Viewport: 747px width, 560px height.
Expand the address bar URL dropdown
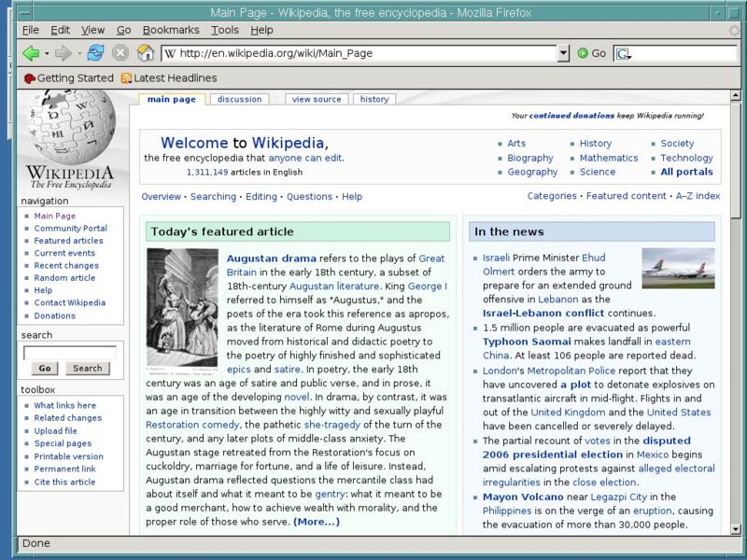[563, 53]
